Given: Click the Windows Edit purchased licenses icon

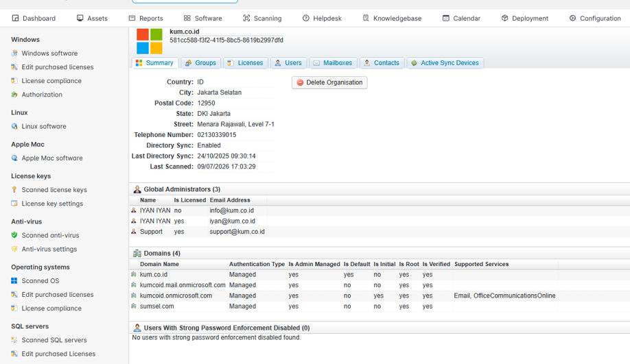Looking at the screenshot, I should (x=14, y=67).
